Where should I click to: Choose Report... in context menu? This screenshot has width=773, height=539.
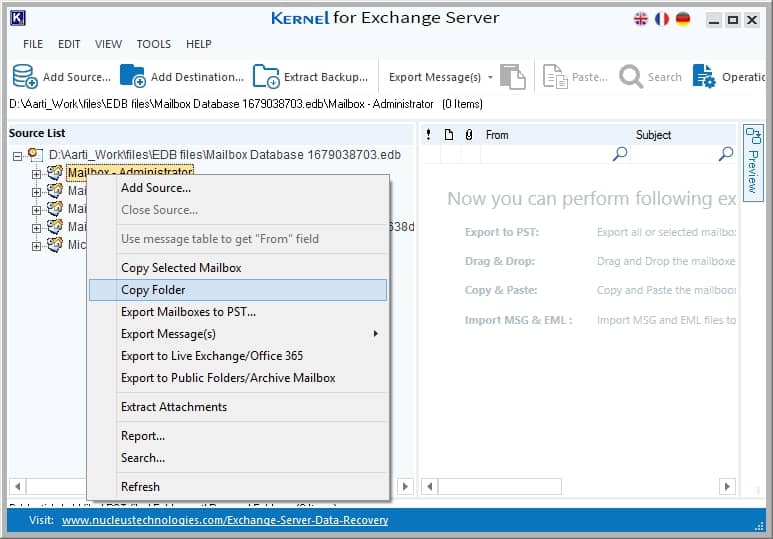coord(238,436)
